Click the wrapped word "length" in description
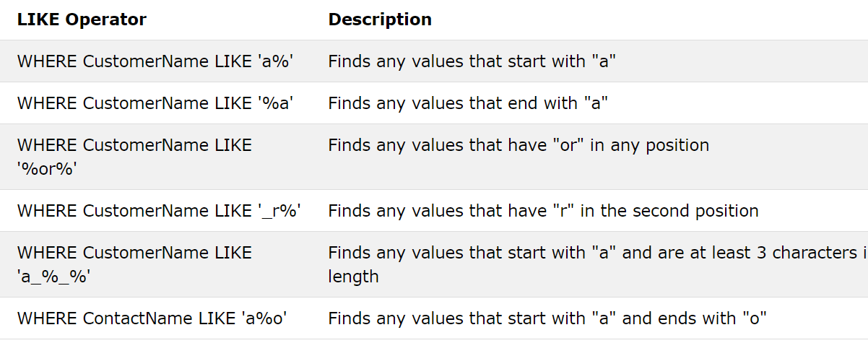The width and height of the screenshot is (868, 343). (353, 276)
